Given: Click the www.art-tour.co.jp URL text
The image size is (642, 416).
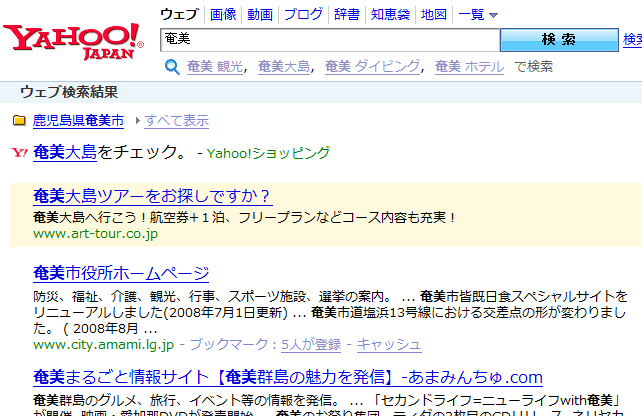Looking at the screenshot, I should [95, 234].
